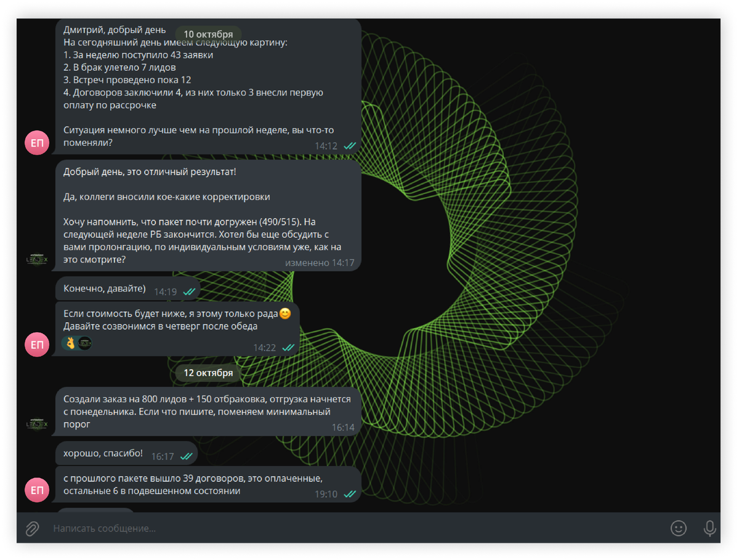Click the microphone voice message icon

tap(709, 528)
